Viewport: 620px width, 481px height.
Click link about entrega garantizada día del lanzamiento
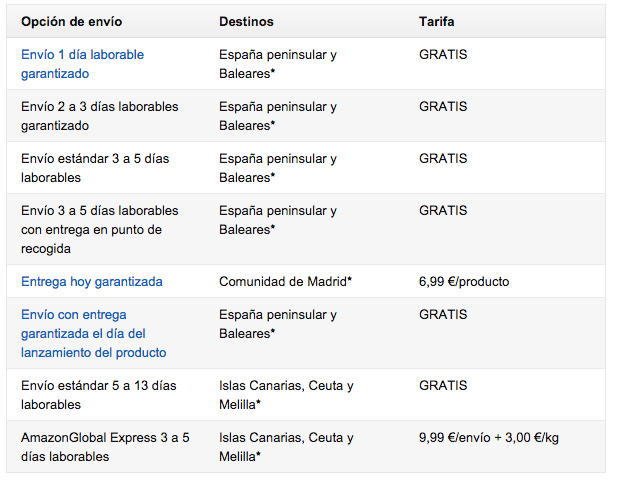click(93, 333)
